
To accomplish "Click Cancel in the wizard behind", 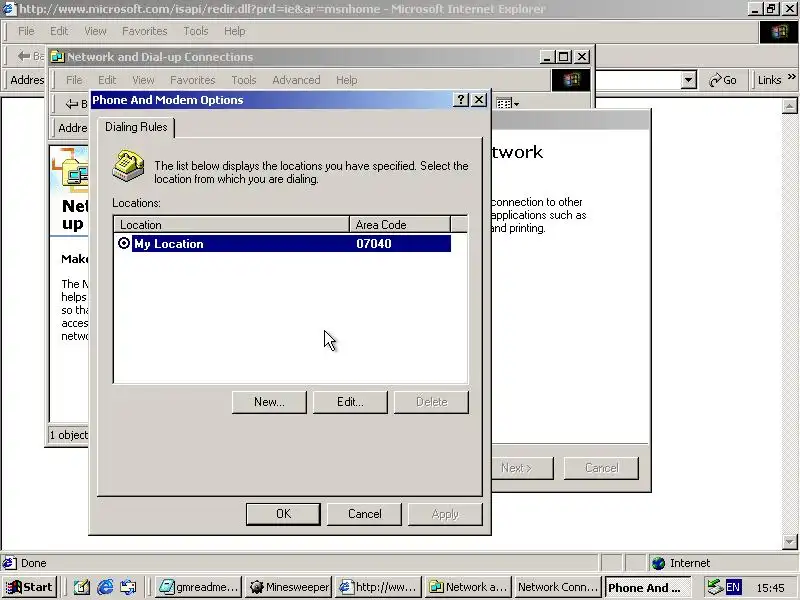I will click(x=601, y=468).
